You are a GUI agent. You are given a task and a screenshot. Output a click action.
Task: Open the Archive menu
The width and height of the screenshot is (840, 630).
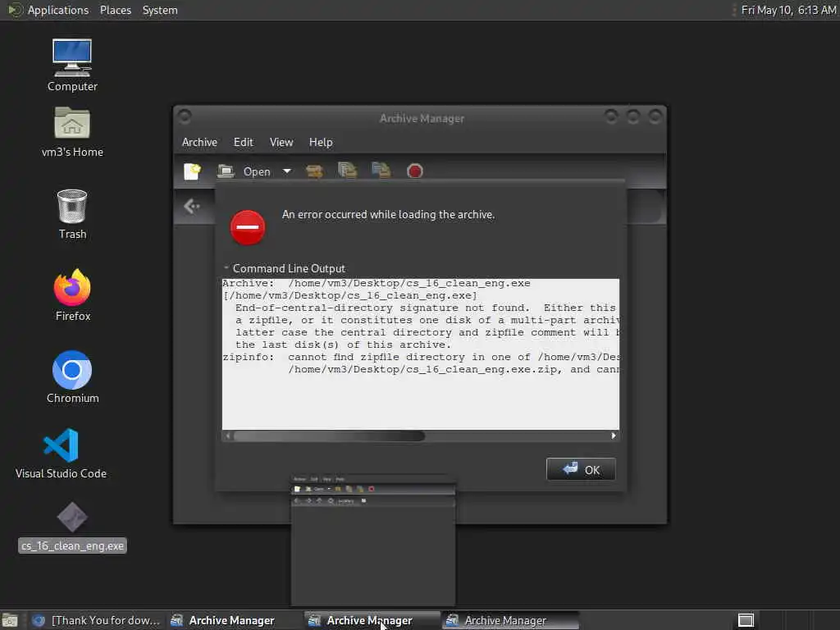tap(199, 143)
